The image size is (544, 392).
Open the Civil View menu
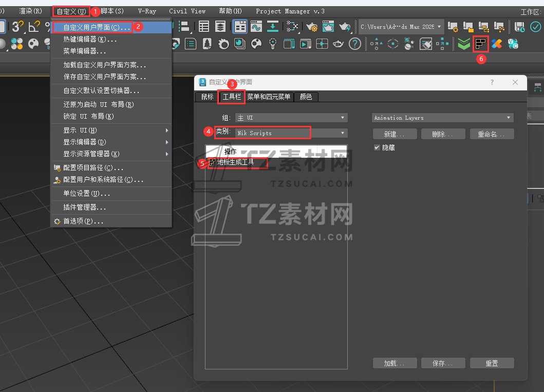point(187,11)
